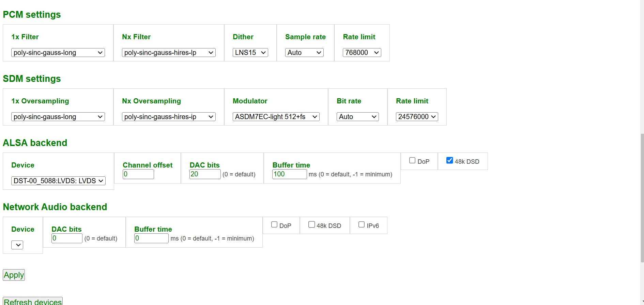Viewport: 644px width, 305px height.
Task: Open the Network Audio Device dropdown
Action: pyautogui.click(x=17, y=245)
